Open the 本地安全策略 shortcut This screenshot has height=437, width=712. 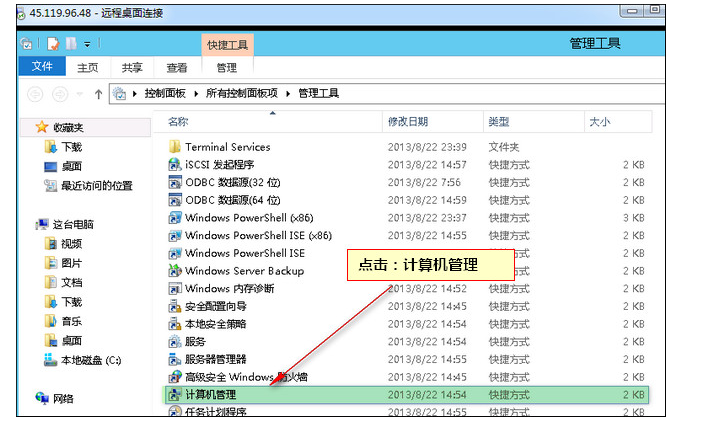coord(215,324)
